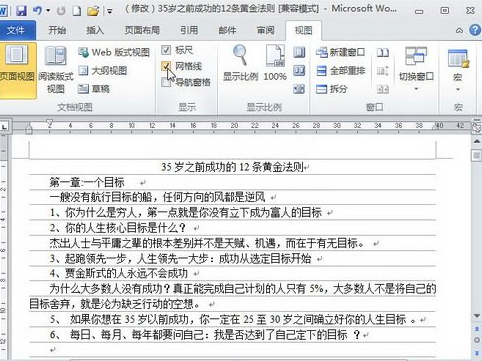Click the reset window position icon
The width and height of the screenshot is (482, 361).
(x=383, y=89)
